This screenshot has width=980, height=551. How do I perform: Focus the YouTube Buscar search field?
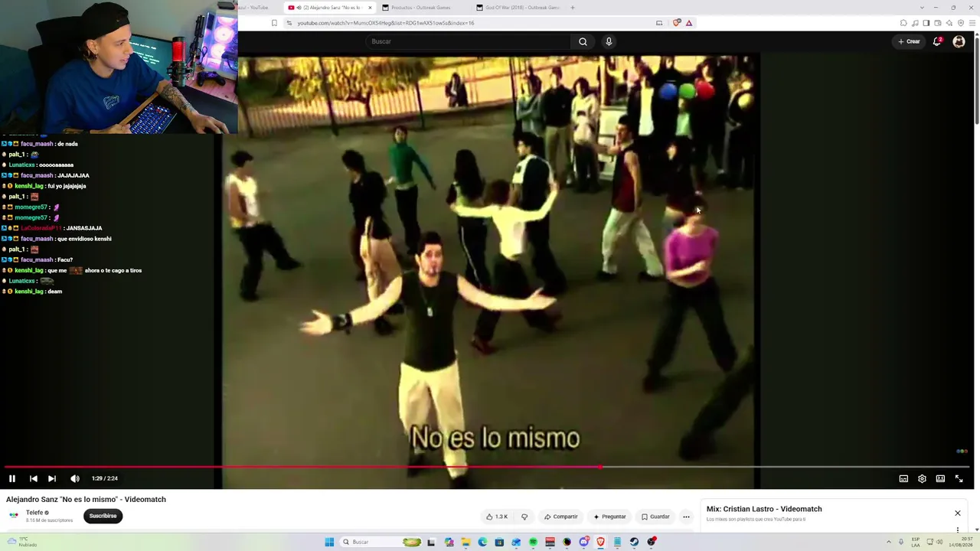pos(469,41)
